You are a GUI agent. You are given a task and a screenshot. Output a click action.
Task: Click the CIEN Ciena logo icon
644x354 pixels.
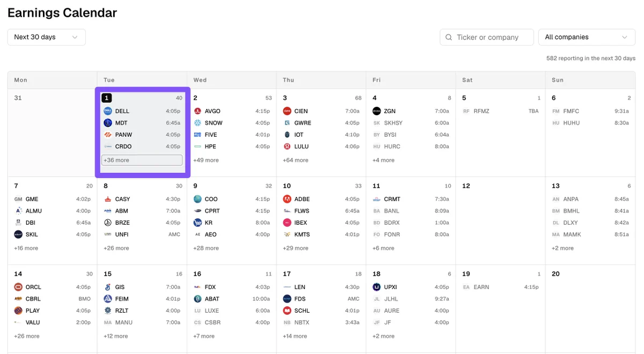point(287,111)
